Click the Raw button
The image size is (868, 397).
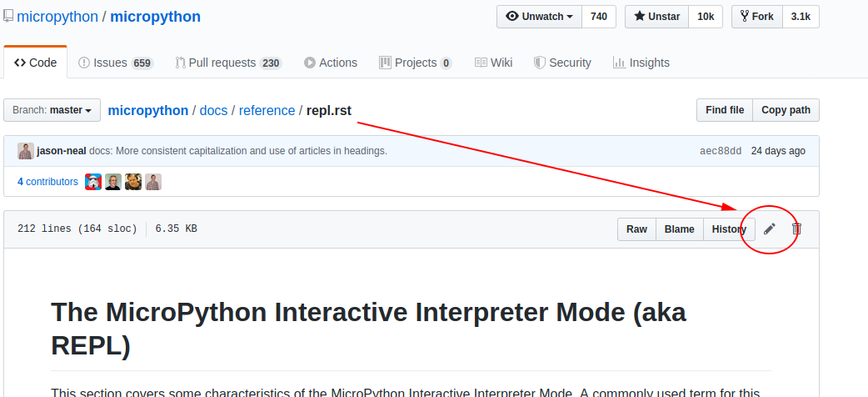[636, 229]
